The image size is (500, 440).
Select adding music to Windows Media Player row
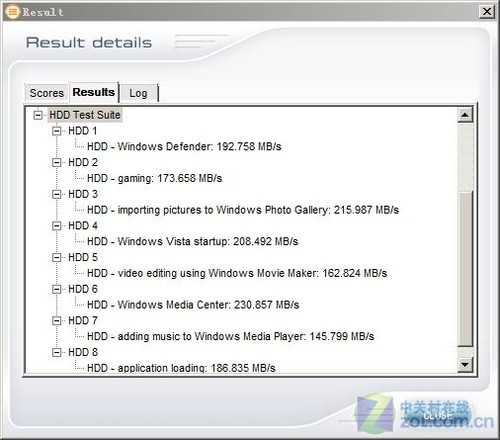click(230, 336)
